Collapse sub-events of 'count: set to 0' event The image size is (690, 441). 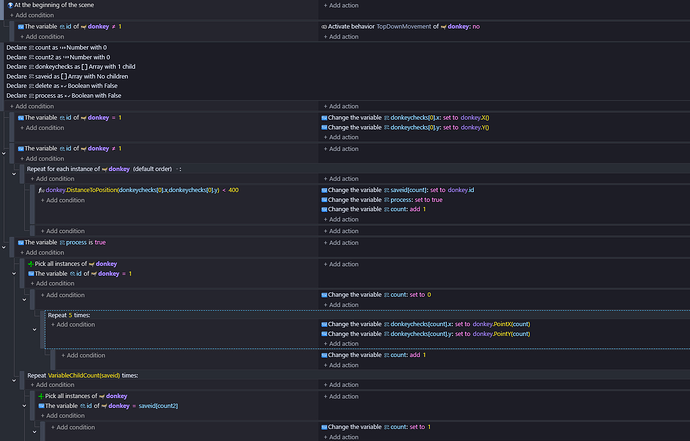pyautogui.click(x=24, y=300)
